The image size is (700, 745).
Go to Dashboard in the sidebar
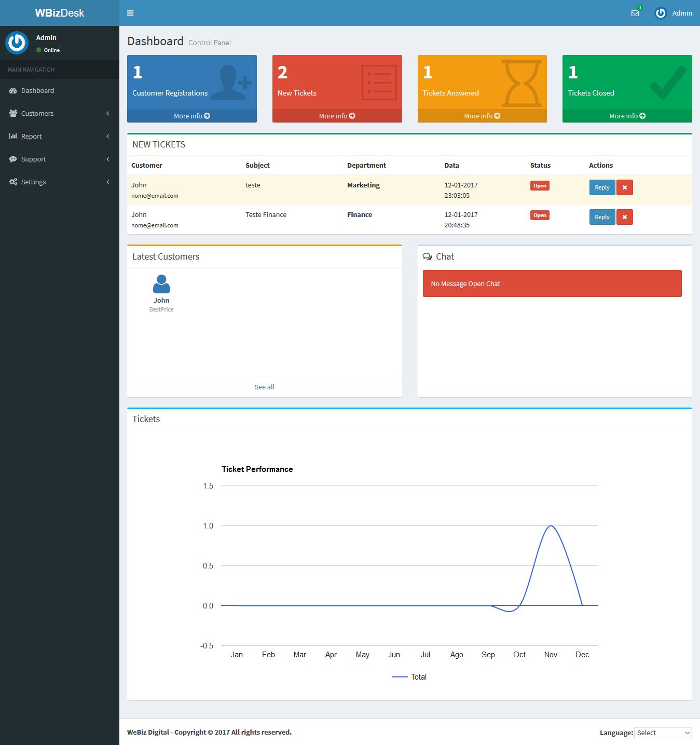pyautogui.click(x=37, y=90)
